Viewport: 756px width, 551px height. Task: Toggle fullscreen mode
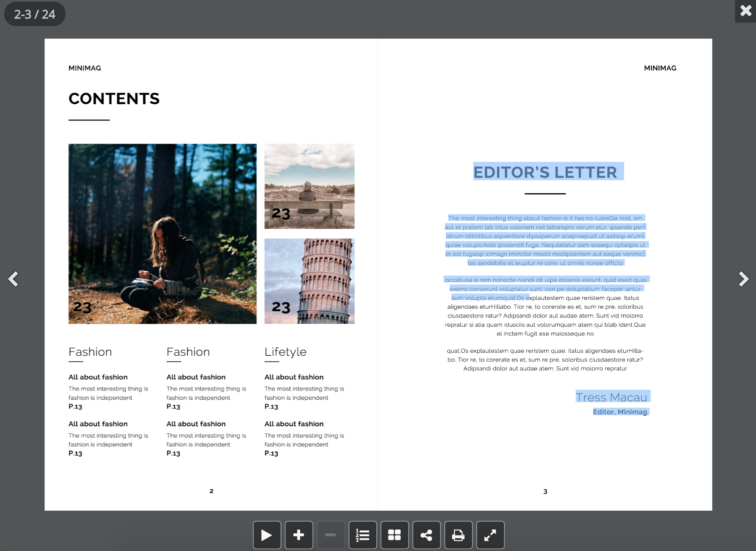(x=490, y=535)
